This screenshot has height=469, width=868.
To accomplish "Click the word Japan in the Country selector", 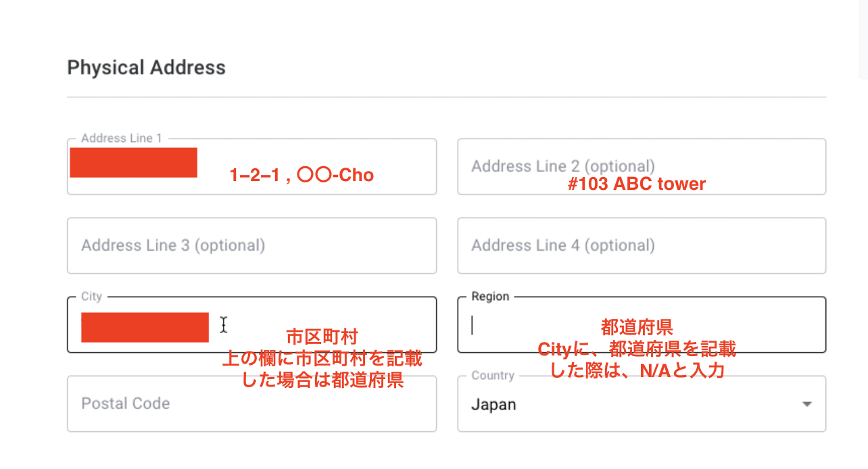I will point(494,403).
